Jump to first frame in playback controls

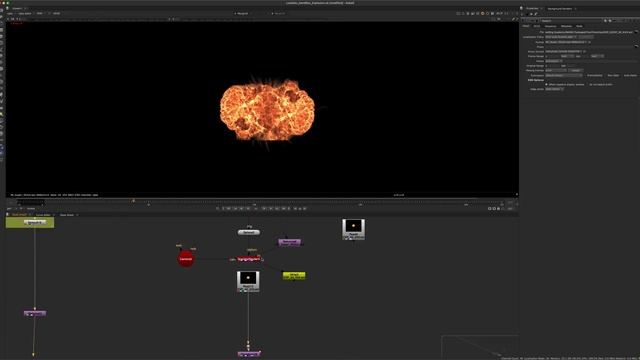(223, 209)
